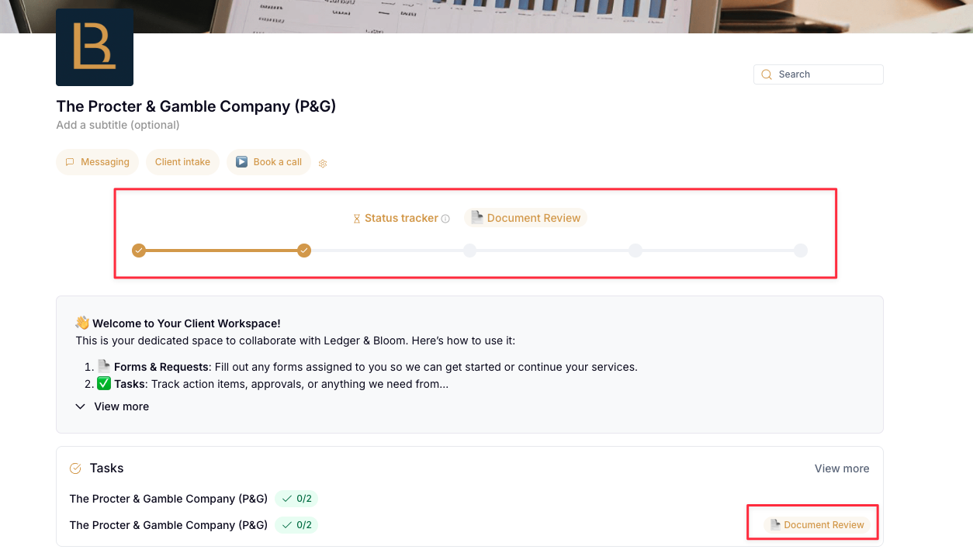Select the second completed status step

pyautogui.click(x=304, y=251)
